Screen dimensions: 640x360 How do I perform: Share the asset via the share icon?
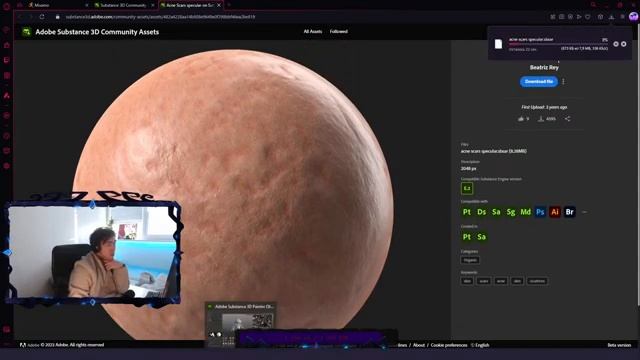pyautogui.click(x=567, y=119)
